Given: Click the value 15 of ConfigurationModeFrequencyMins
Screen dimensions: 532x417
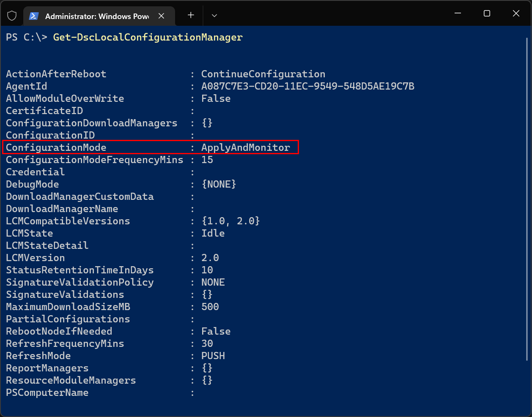Looking at the screenshot, I should 207,160.
